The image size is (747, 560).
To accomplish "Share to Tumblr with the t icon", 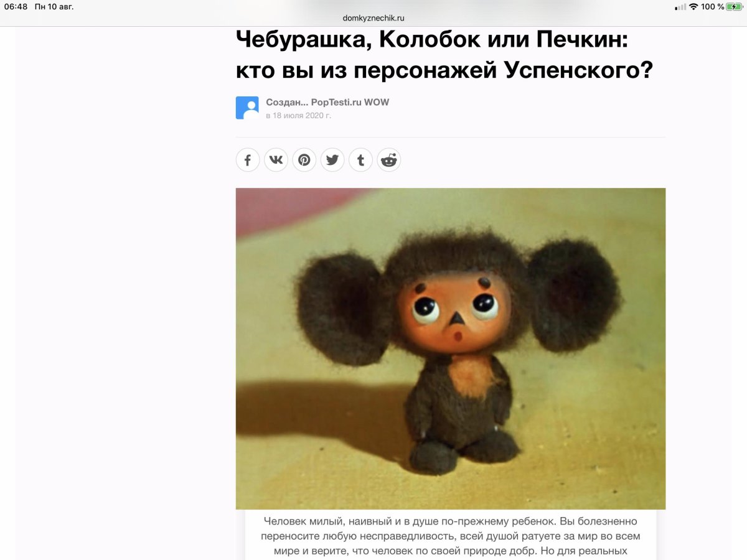I will [x=360, y=161].
